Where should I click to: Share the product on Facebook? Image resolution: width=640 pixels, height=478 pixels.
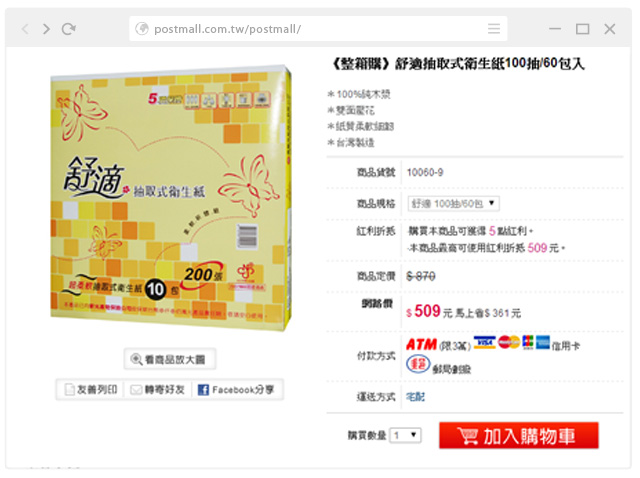click(x=236, y=389)
